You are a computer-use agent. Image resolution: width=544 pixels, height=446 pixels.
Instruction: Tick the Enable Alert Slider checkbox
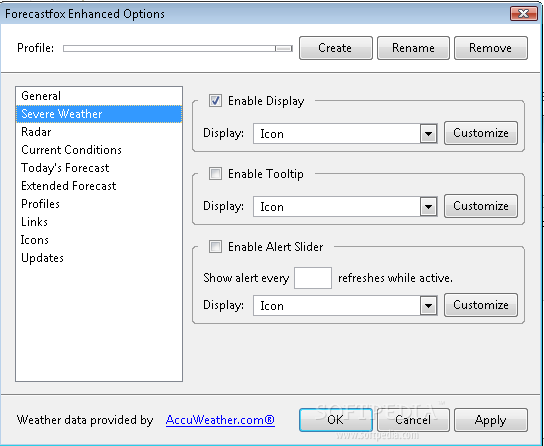click(215, 247)
